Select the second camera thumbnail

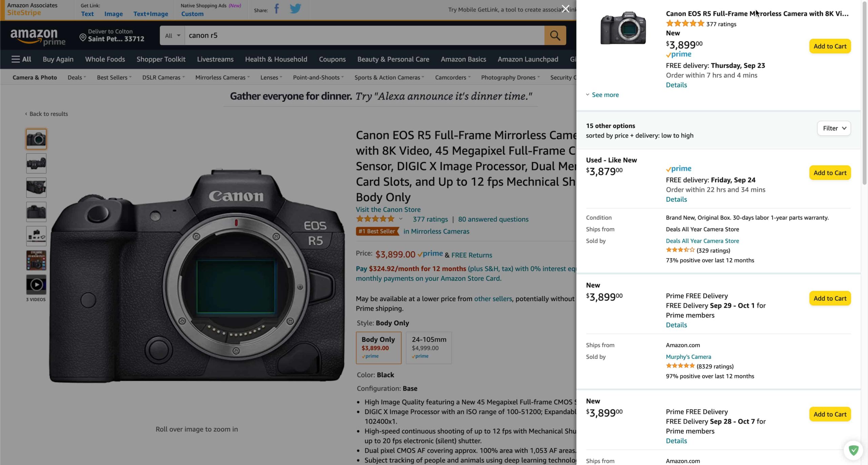tap(36, 163)
